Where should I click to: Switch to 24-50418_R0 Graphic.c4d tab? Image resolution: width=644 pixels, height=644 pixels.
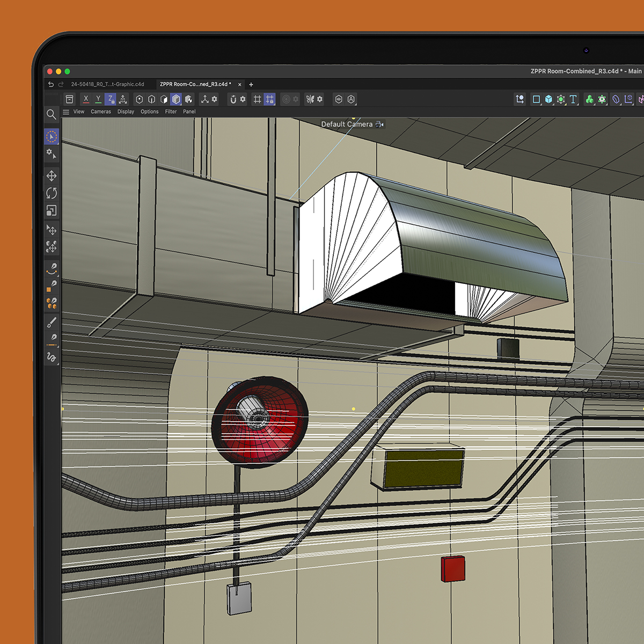[x=107, y=84]
